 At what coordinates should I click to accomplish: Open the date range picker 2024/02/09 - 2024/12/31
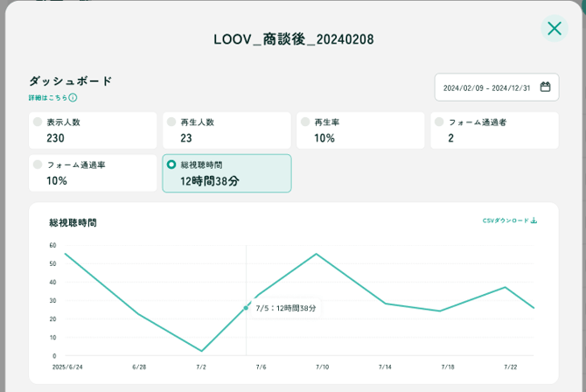(x=495, y=87)
